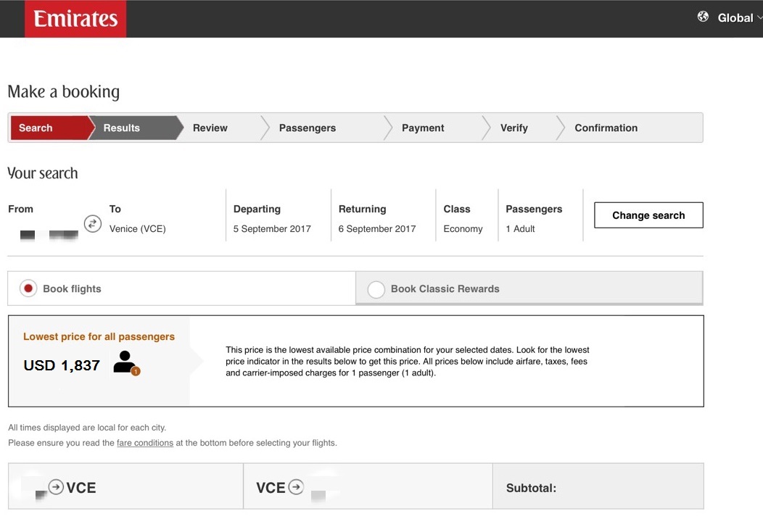Screen dimensions: 763x532
Task: Open the Payment step
Action: 423,128
